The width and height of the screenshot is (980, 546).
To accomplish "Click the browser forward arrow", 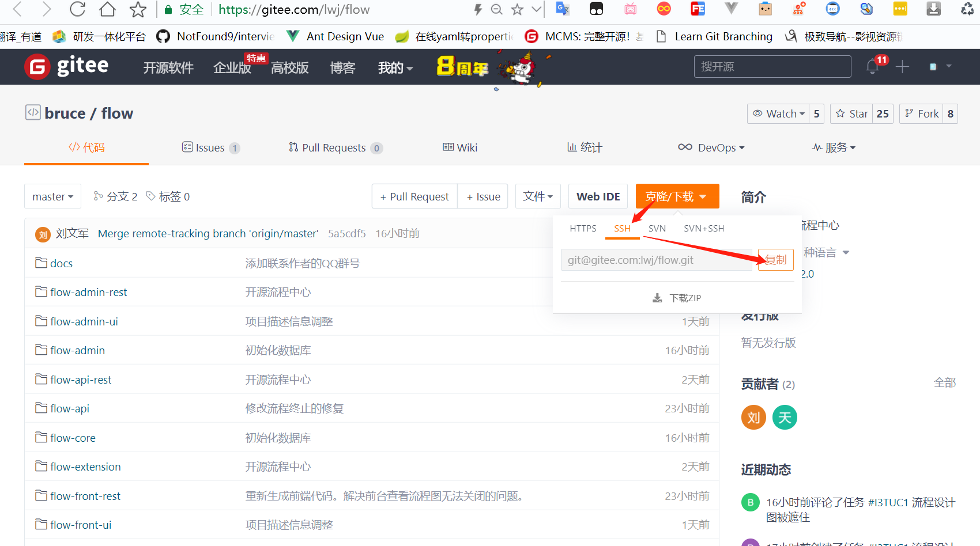I will (x=47, y=9).
